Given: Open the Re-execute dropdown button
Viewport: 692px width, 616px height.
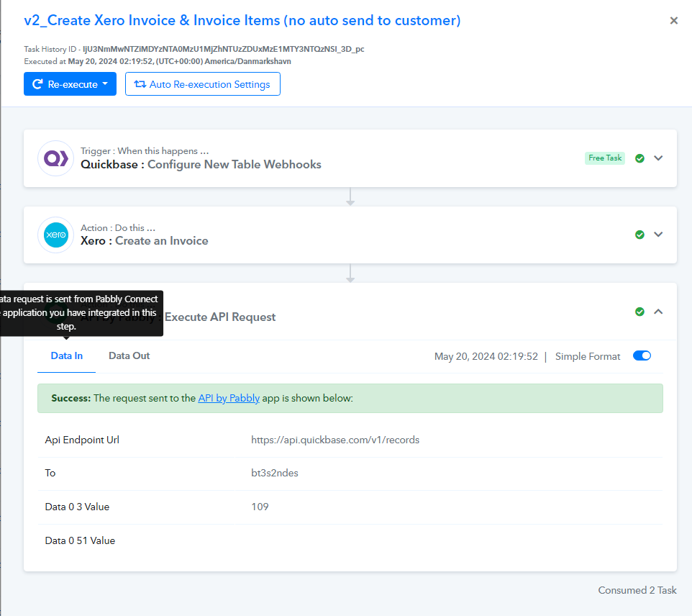Looking at the screenshot, I should 70,84.
